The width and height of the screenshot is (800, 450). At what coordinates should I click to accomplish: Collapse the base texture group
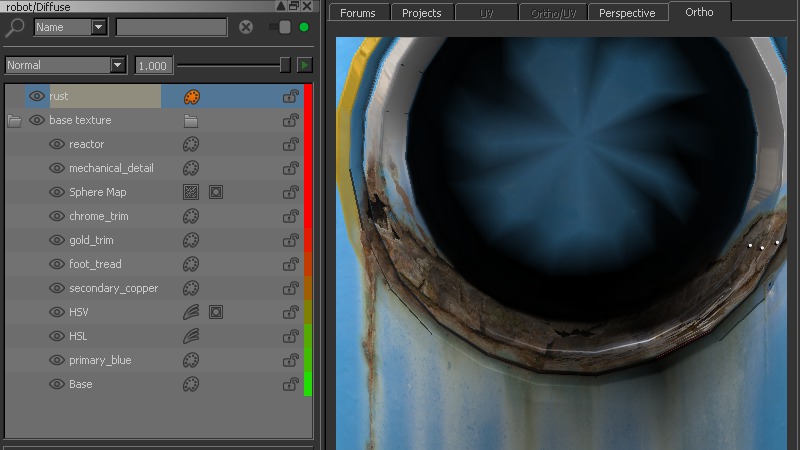click(x=14, y=120)
